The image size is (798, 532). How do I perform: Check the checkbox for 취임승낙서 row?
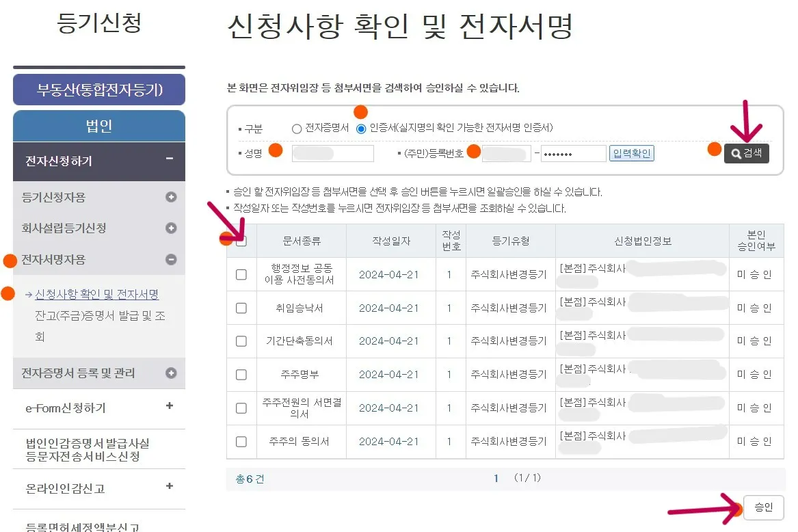[241, 308]
